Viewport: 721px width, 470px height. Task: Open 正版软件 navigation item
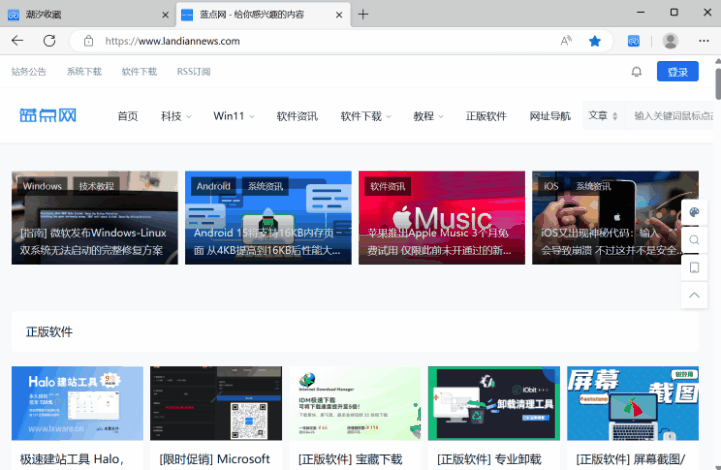click(x=486, y=116)
